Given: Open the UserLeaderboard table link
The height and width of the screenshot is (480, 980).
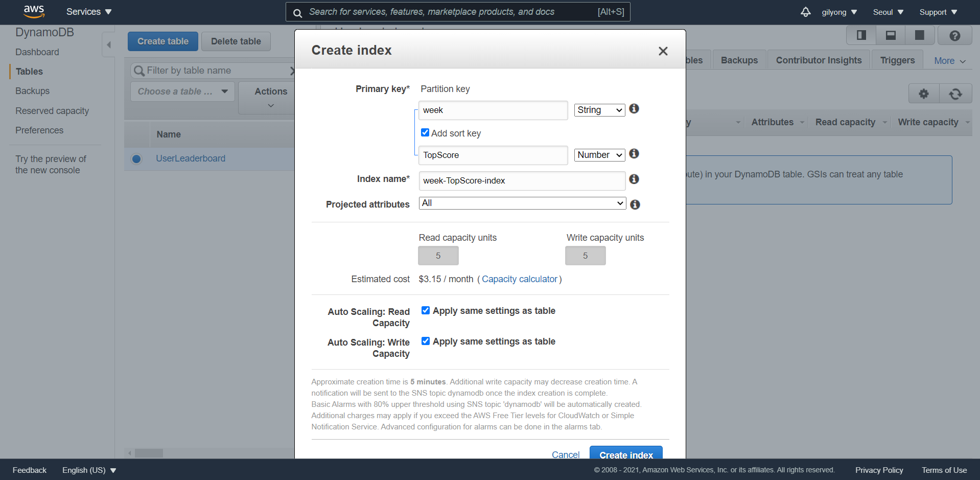Looking at the screenshot, I should (191, 158).
